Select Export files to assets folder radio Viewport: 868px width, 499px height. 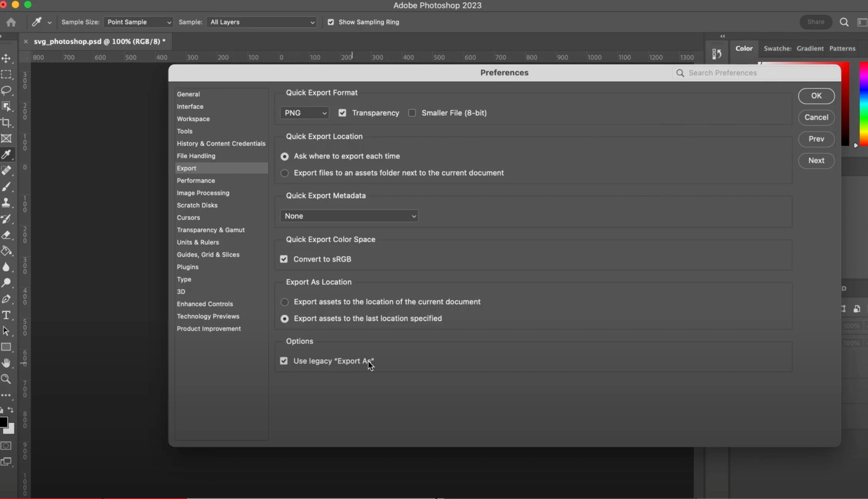point(284,173)
